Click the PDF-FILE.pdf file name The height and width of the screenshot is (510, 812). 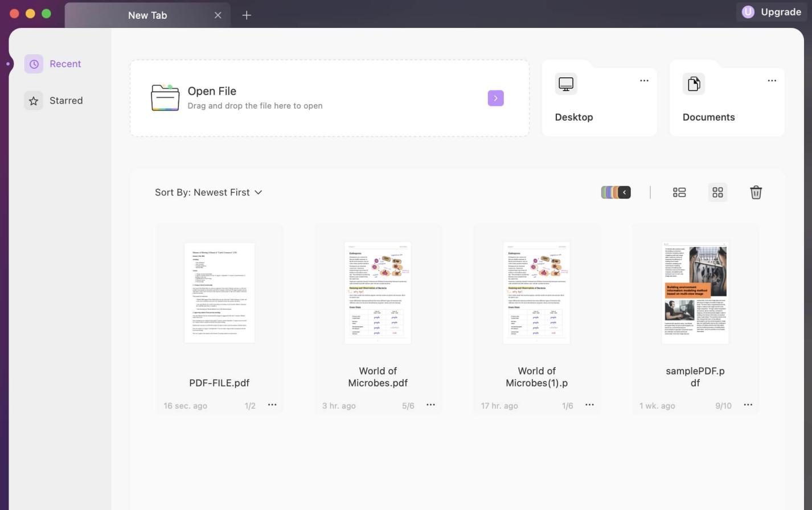click(x=219, y=383)
